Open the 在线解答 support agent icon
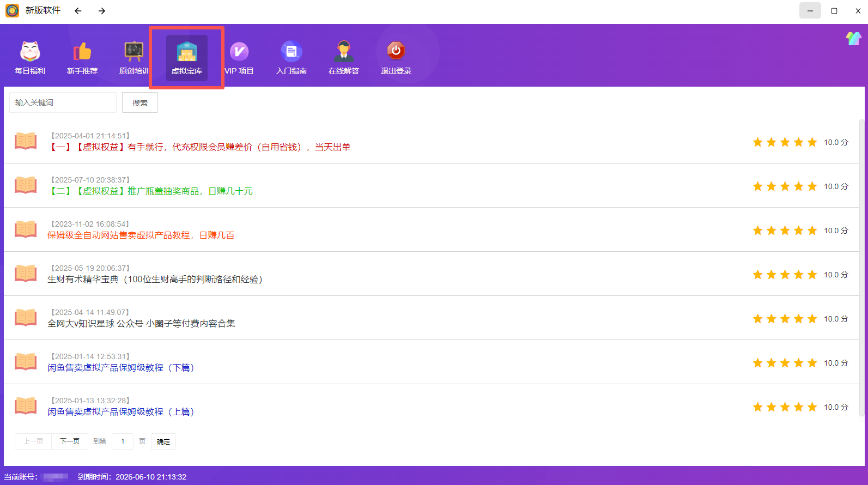This screenshot has height=485, width=868. [x=343, y=52]
